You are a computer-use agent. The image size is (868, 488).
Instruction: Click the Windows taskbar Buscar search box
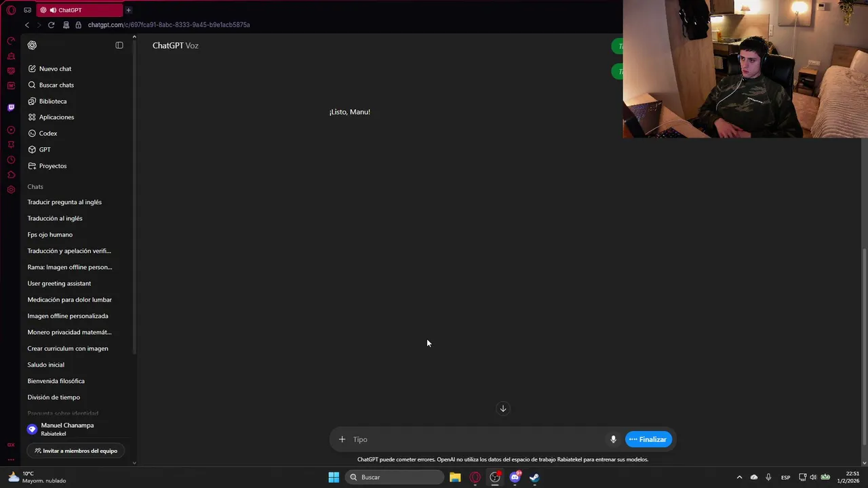pyautogui.click(x=395, y=477)
